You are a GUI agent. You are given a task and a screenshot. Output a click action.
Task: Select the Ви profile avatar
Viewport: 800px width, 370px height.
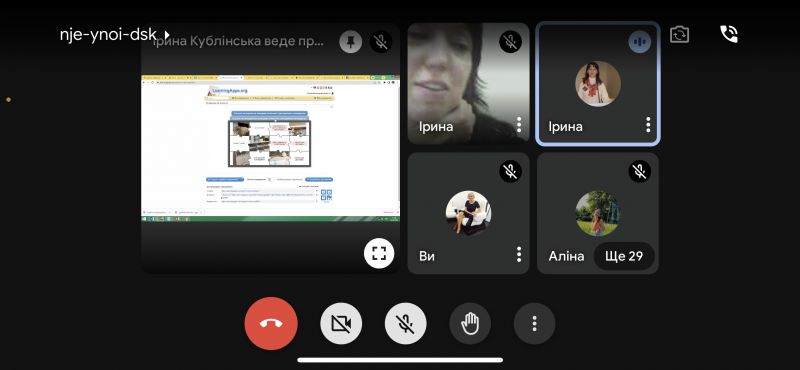[468, 213]
